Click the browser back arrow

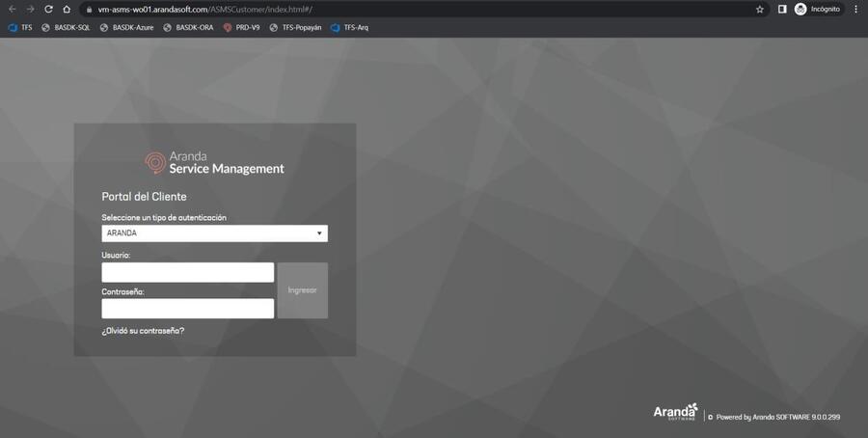(13, 10)
